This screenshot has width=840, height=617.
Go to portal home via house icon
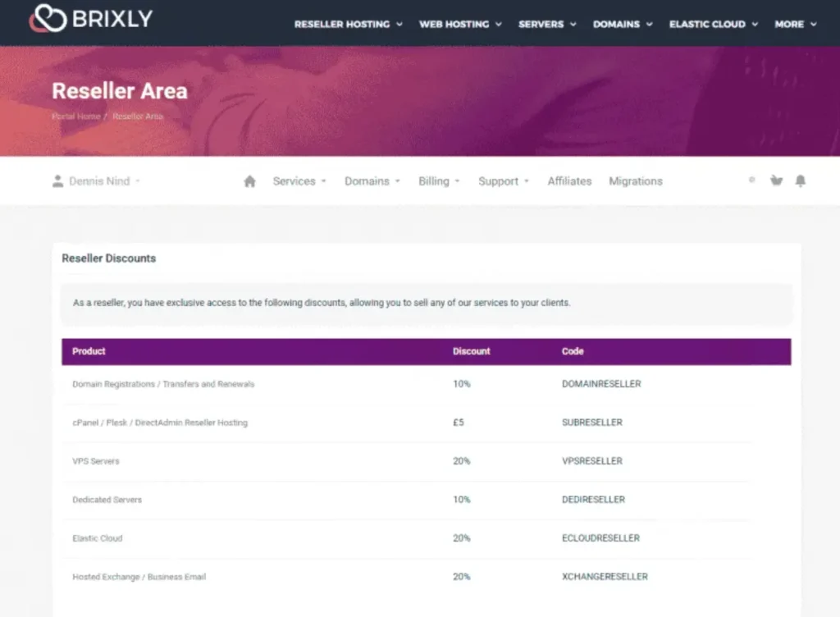(249, 181)
